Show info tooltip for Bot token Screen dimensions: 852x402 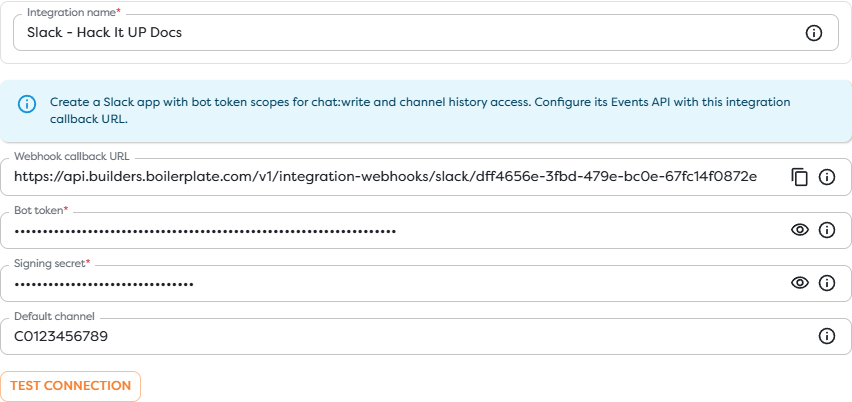point(826,230)
